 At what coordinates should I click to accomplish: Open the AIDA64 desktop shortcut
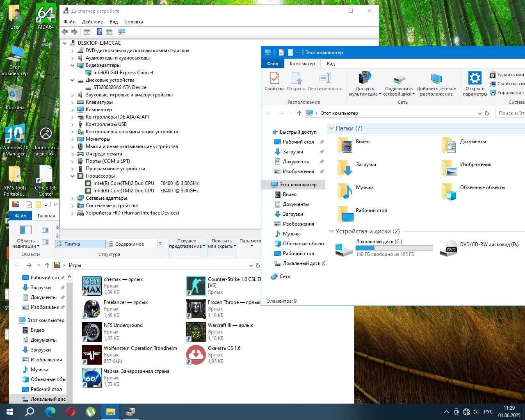tap(46, 16)
